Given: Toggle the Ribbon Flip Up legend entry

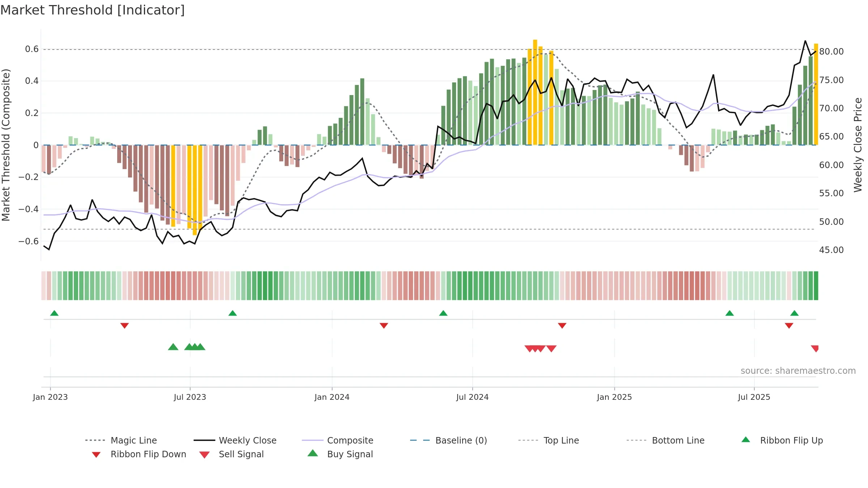Looking at the screenshot, I should click(782, 440).
